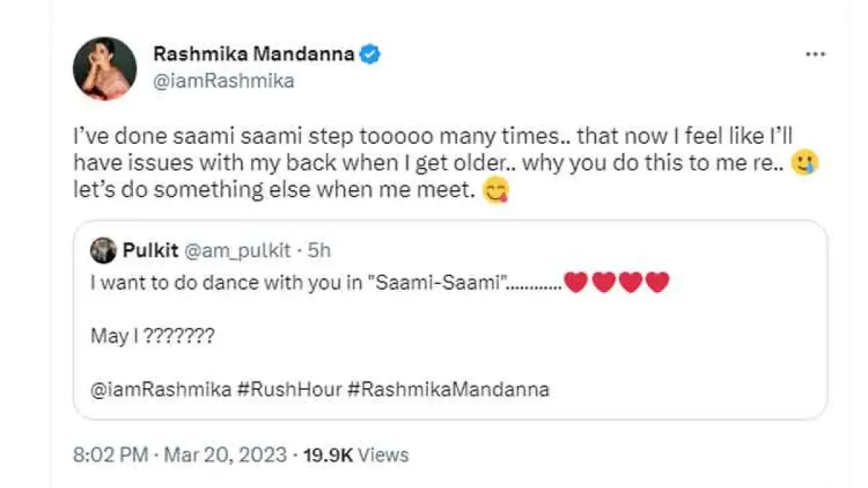This screenshot has width=868, height=488.
Task: Click the @iamRashmika handle under the name
Action: point(224,80)
